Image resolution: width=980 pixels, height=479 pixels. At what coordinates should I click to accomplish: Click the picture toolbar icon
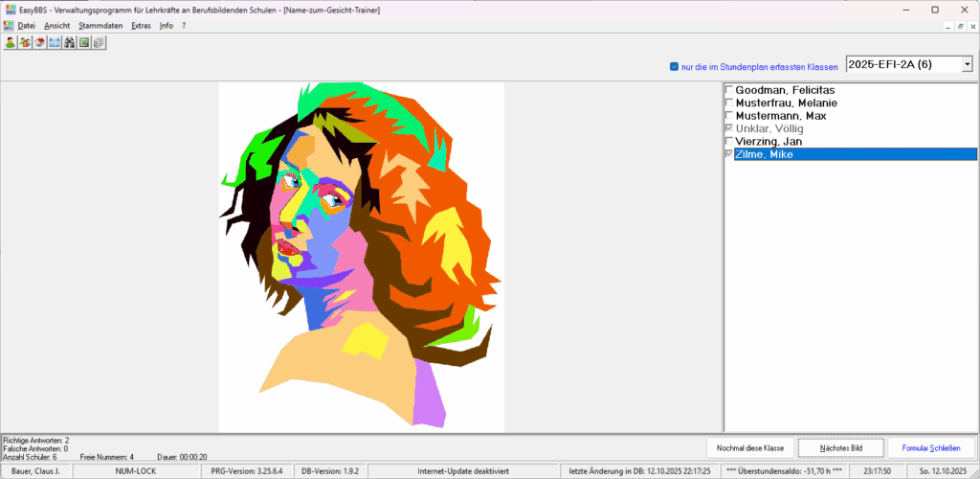coord(84,42)
